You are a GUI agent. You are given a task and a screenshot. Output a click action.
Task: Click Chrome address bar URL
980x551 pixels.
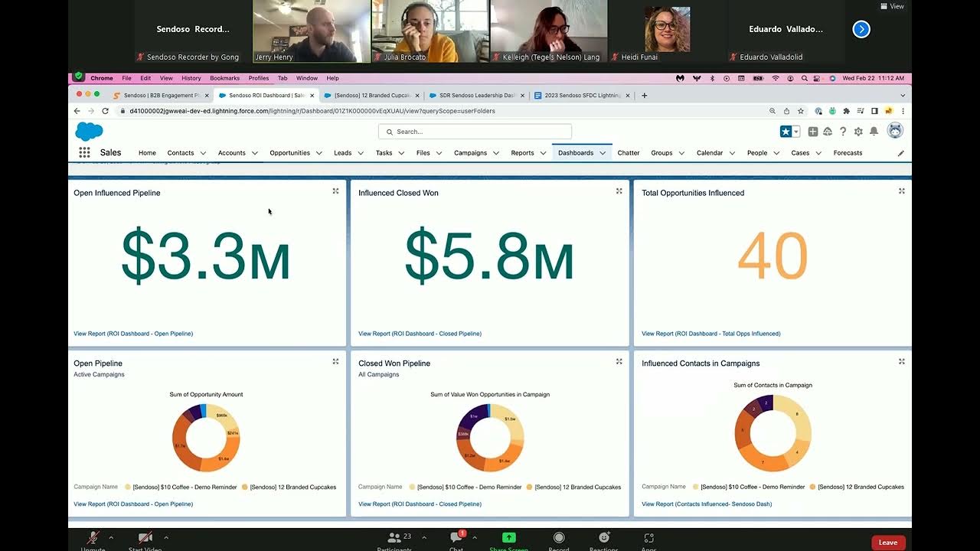[x=312, y=111]
